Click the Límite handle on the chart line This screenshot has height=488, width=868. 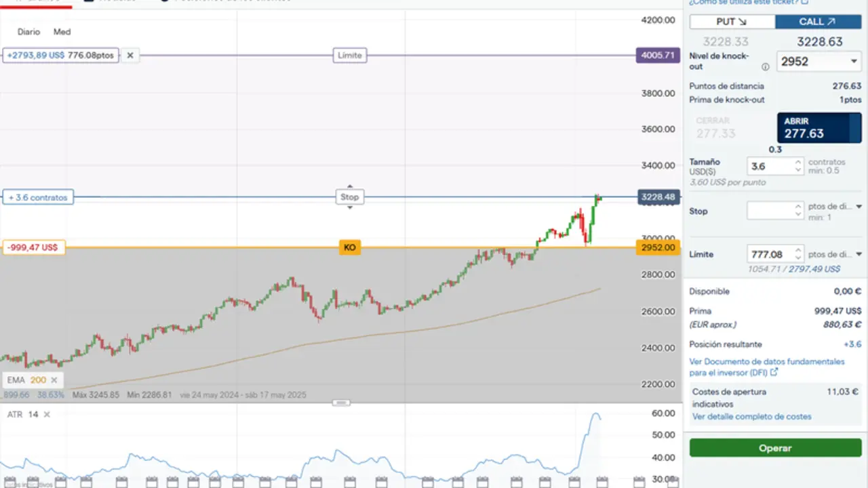click(x=349, y=56)
